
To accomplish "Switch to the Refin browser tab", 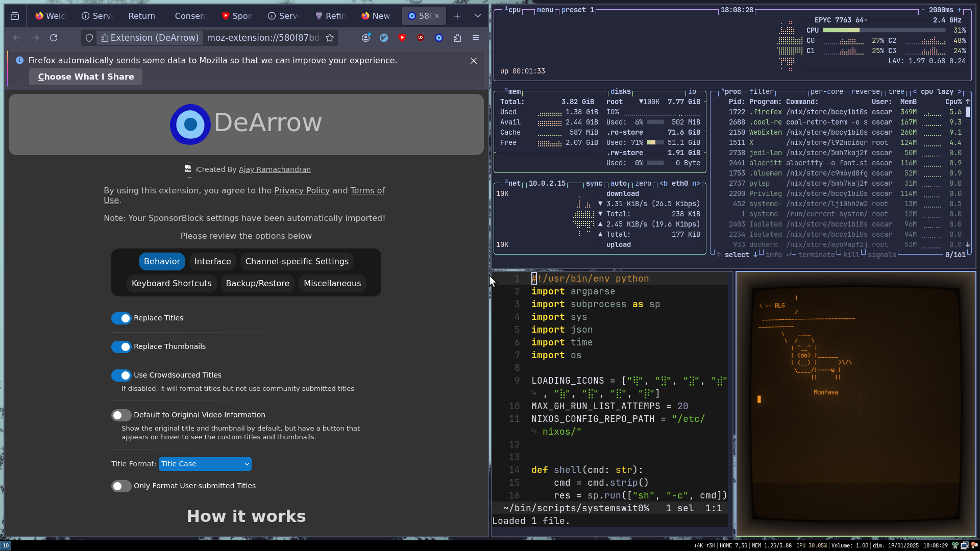I will [x=330, y=16].
